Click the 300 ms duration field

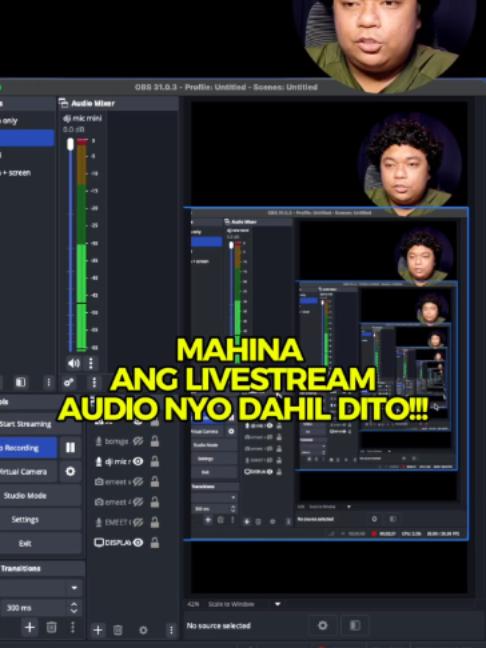[x=33, y=608]
